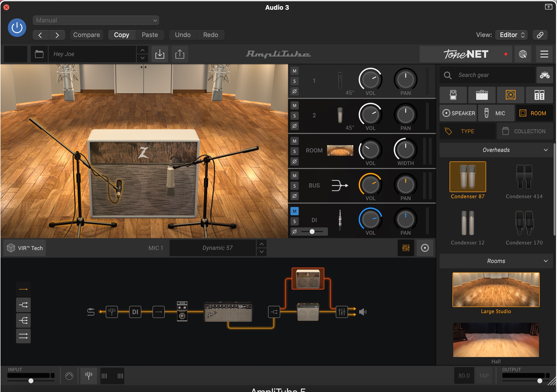Open the tuner module in signal chain
Image resolution: width=557 pixels, height=392 pixels.
[112, 312]
